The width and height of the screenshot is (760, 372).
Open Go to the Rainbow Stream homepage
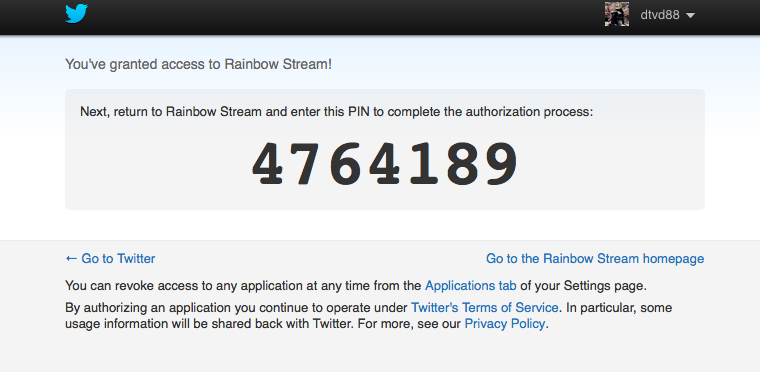[x=595, y=259]
